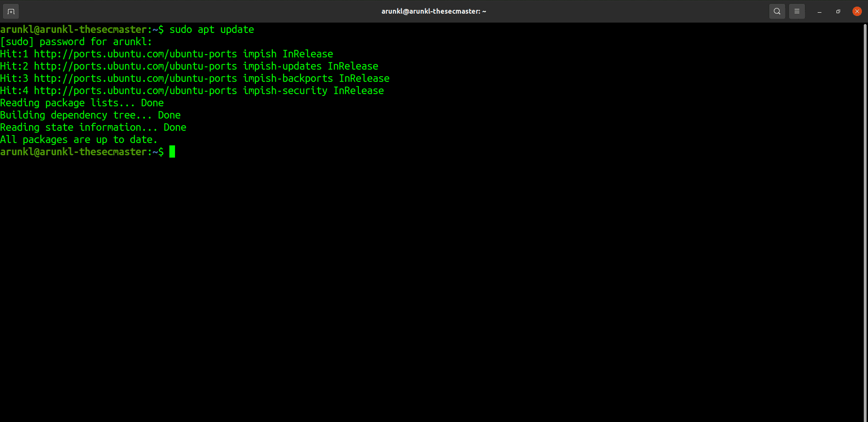Image resolution: width=868 pixels, height=422 pixels.
Task: Open the terminal search
Action: point(777,11)
